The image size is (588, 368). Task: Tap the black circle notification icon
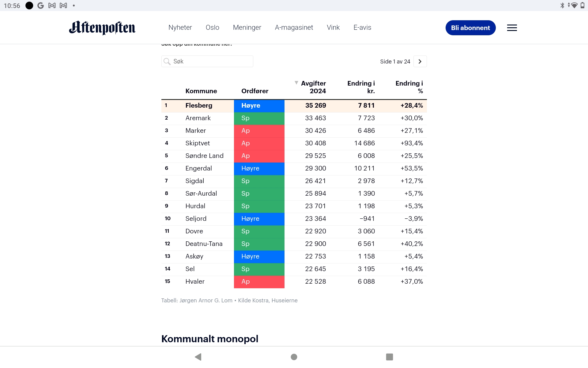[x=29, y=6]
